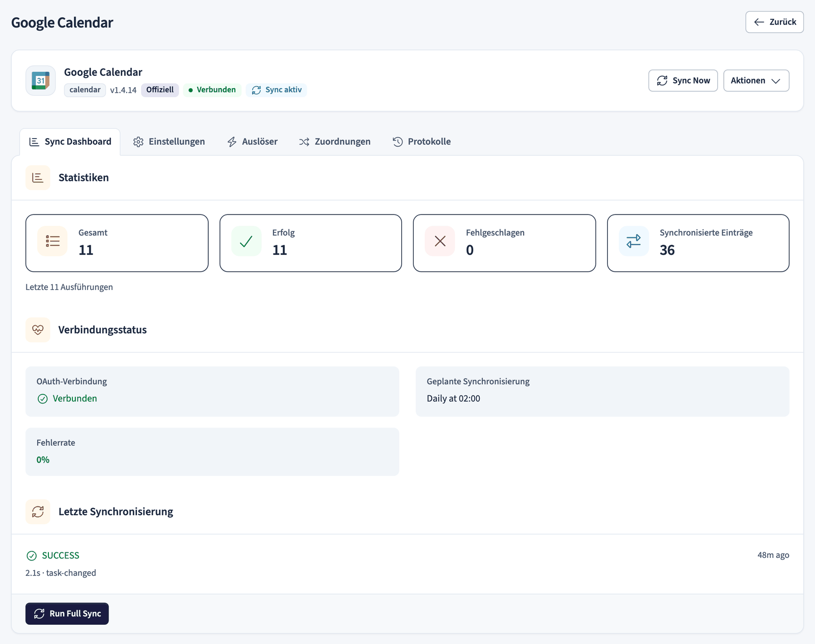
Task: Click the Zuordnungen shuffle icon
Action: click(x=304, y=142)
